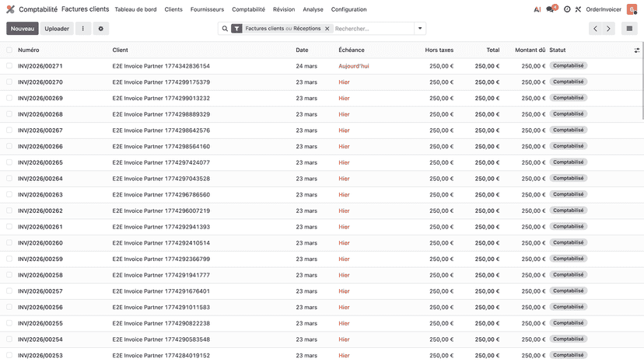Open the three-dot more actions menu

click(83, 28)
